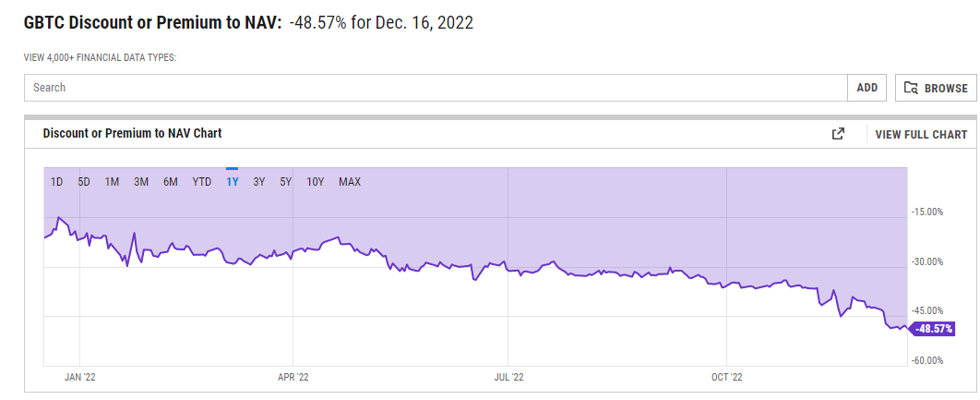Click the Discount or Premium to NAV Chart title
Screen dimensions: 980x400
coord(132,134)
